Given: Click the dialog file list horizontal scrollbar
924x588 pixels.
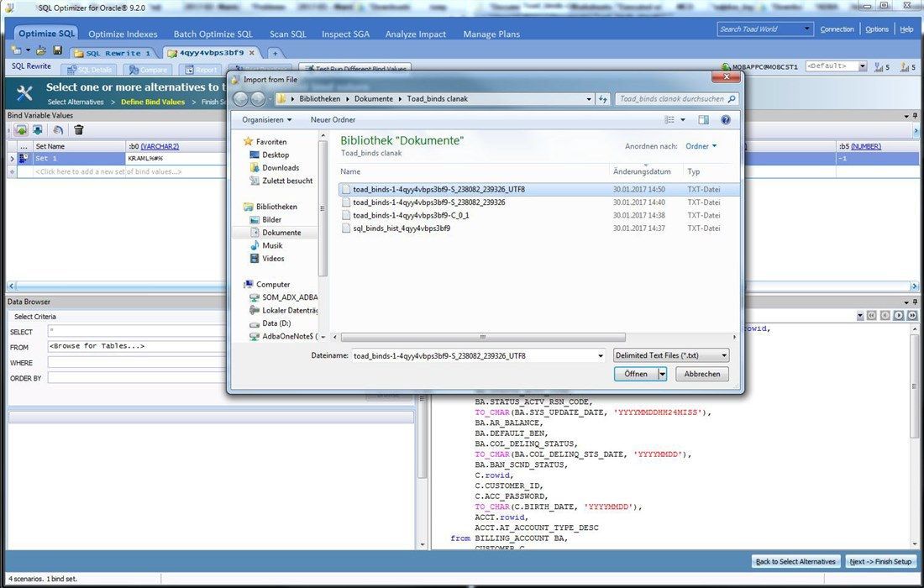Looking at the screenshot, I should point(483,337).
